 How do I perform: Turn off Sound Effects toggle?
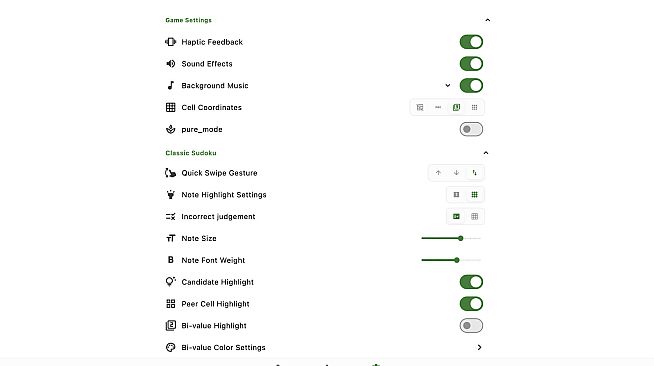(471, 64)
